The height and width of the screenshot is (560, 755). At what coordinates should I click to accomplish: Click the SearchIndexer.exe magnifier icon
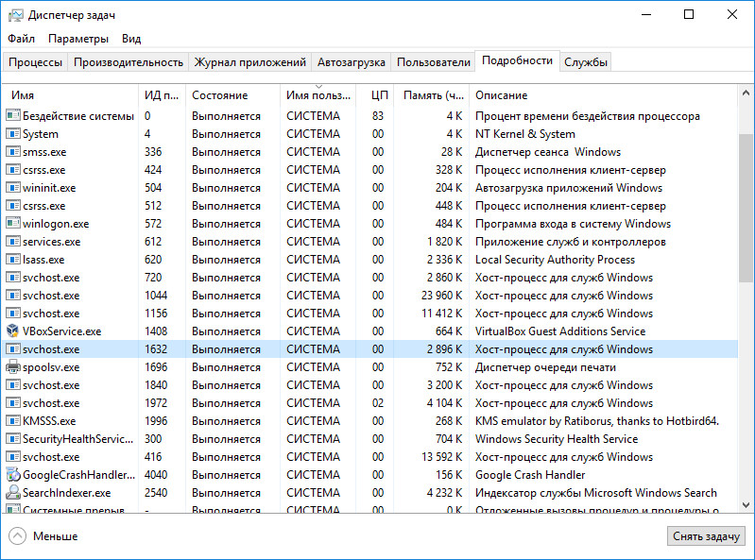click(x=13, y=493)
